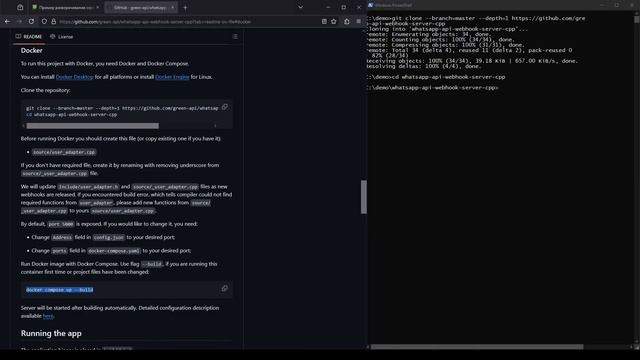
Task: Open the README outline list icon
Action: pyautogui.click(x=235, y=36)
